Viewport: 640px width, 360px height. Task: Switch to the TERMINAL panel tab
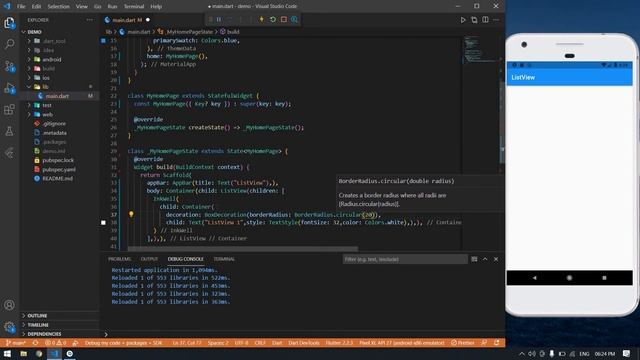[x=224, y=259]
